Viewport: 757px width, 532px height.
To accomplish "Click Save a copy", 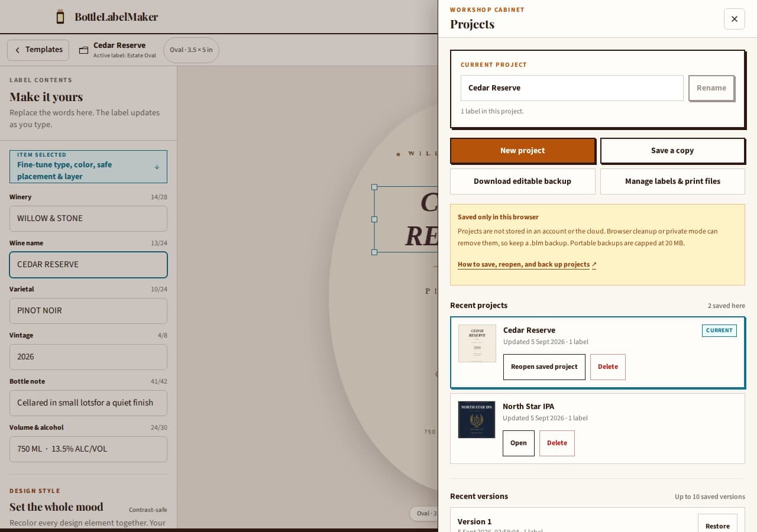I will 672,151.
